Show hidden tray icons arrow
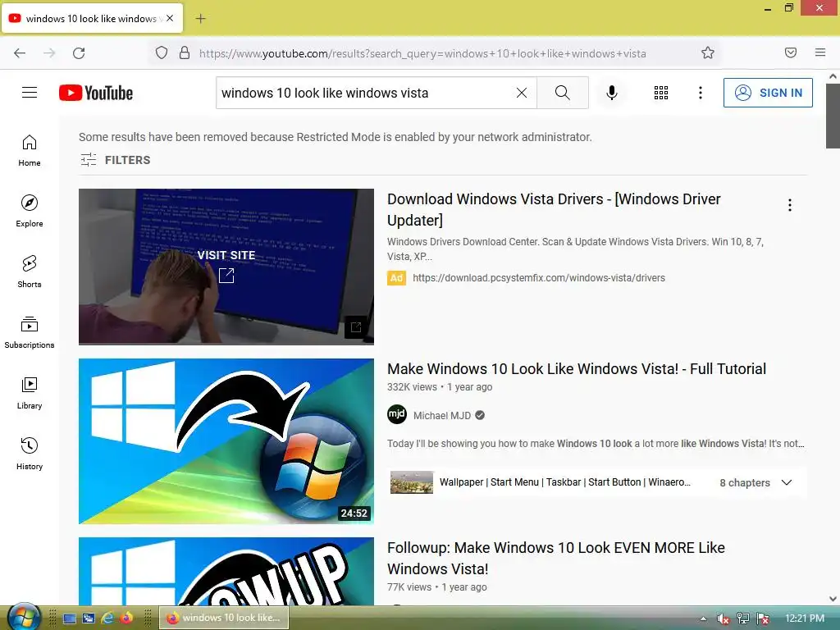Viewport: 840px width, 630px height. point(703,619)
